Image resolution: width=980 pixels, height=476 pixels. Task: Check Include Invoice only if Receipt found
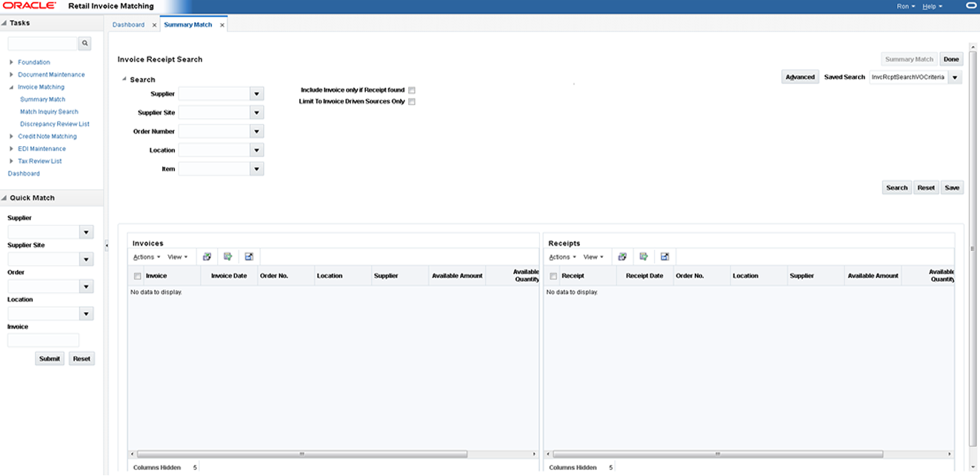412,90
